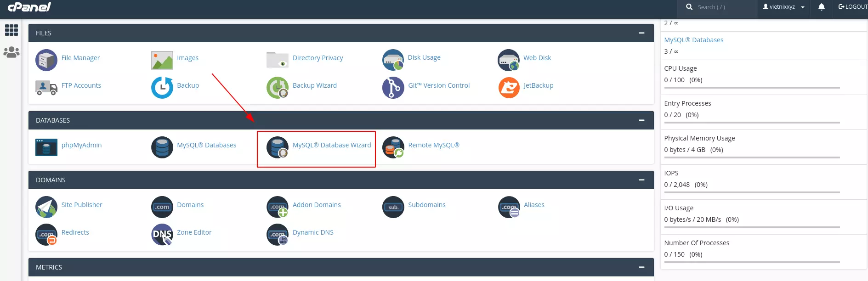Click the FTP Accounts truck icon
Image resolution: width=868 pixels, height=281 pixels.
(46, 87)
